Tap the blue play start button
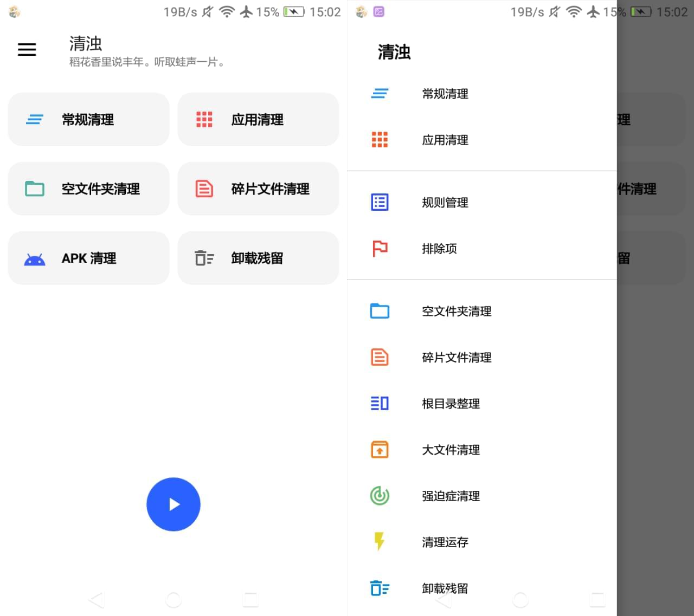The image size is (694, 616). pos(173,504)
